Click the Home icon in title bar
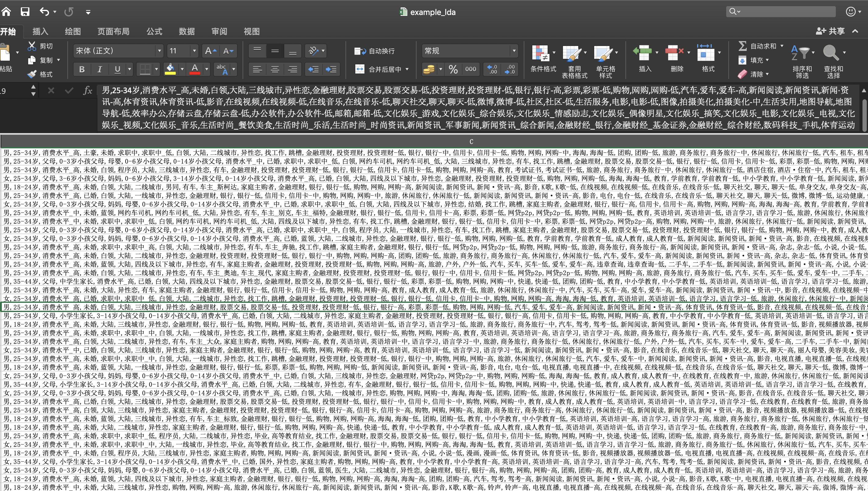868x491 pixels. click(6, 12)
